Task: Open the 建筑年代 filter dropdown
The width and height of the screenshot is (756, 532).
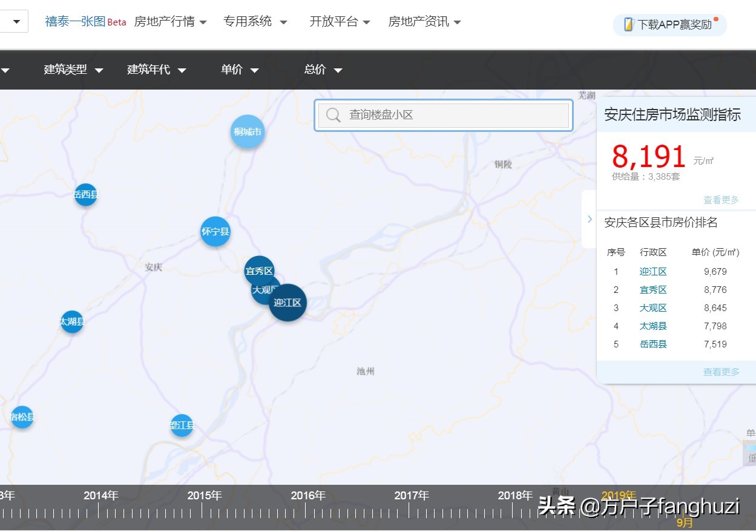Action: tap(156, 70)
